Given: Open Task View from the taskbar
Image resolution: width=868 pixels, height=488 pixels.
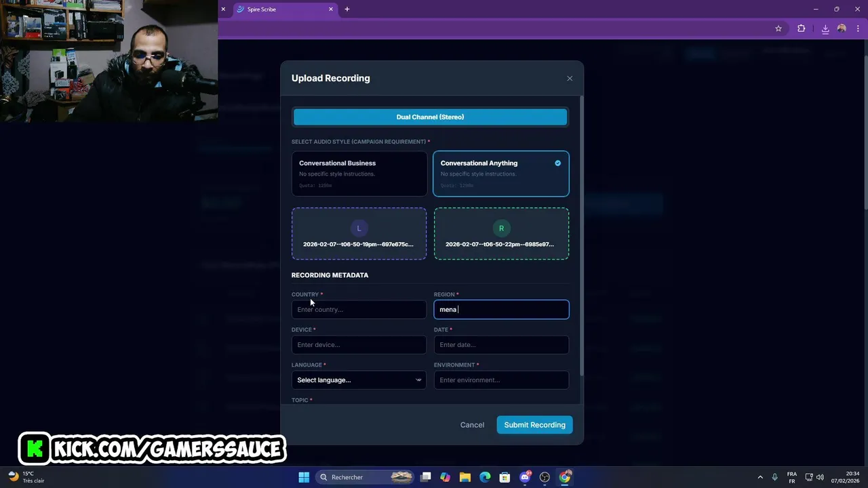Looking at the screenshot, I should 426,477.
